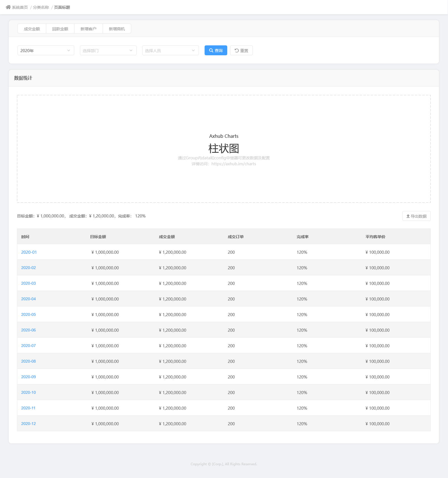Click the home icon in breadcrumb

(x=8, y=7)
